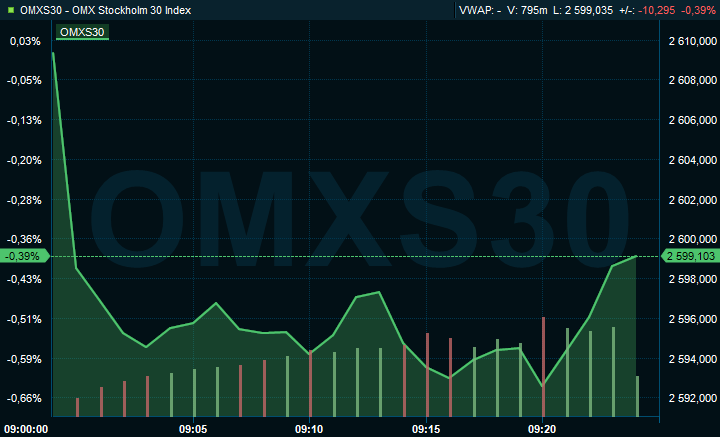Click the green 2 599,103 price marker

click(690, 256)
